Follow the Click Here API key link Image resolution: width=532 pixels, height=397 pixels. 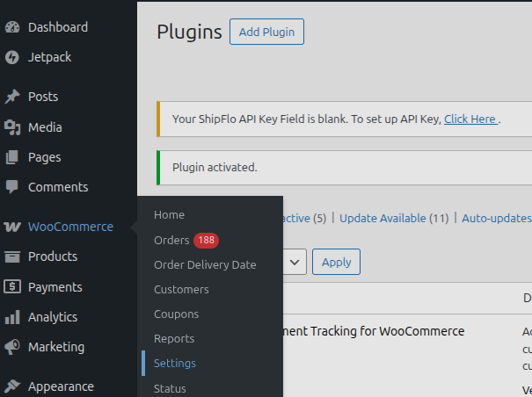click(x=470, y=119)
